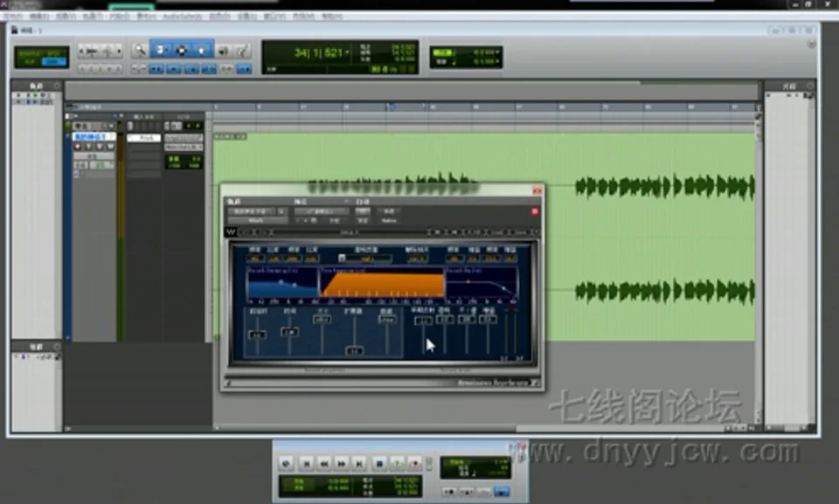
Task: Open the second menu bar item
Action: 38,16
